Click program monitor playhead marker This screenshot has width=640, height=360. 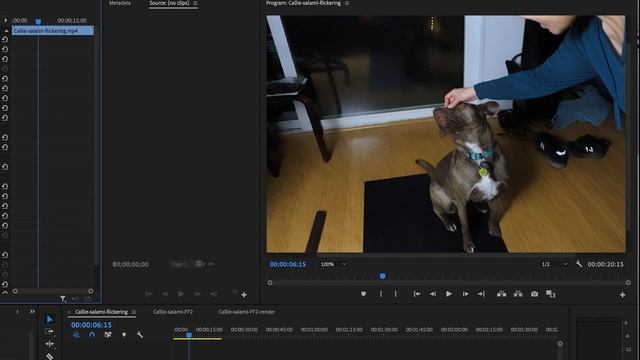point(382,276)
